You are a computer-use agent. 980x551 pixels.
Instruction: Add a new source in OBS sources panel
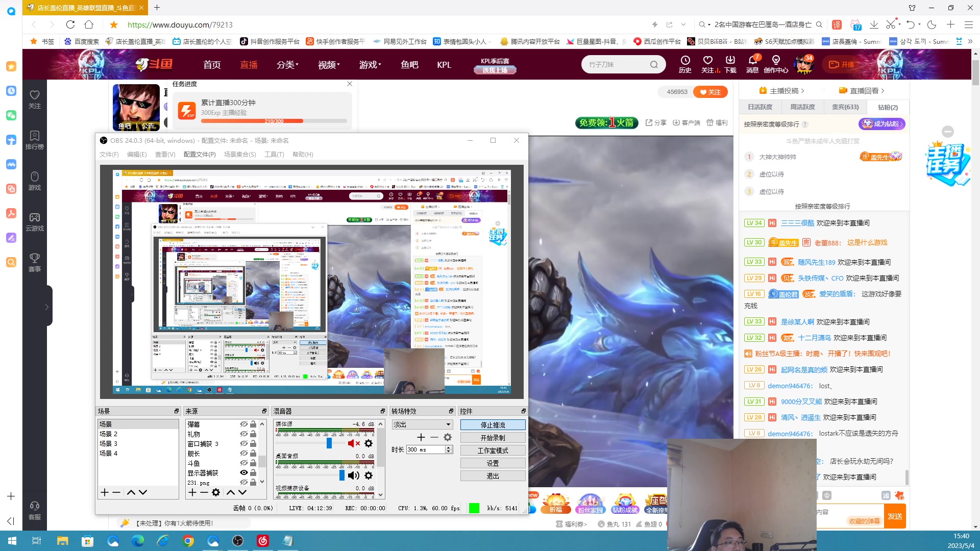(192, 492)
